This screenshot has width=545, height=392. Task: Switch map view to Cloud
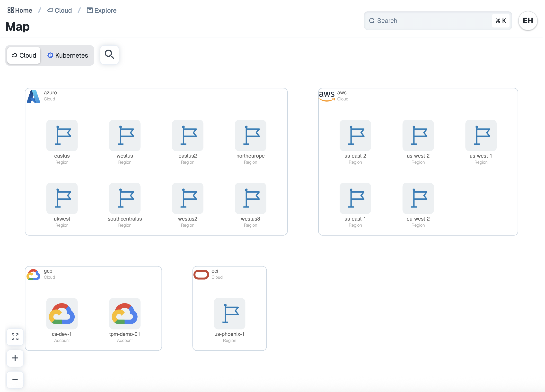pos(24,55)
